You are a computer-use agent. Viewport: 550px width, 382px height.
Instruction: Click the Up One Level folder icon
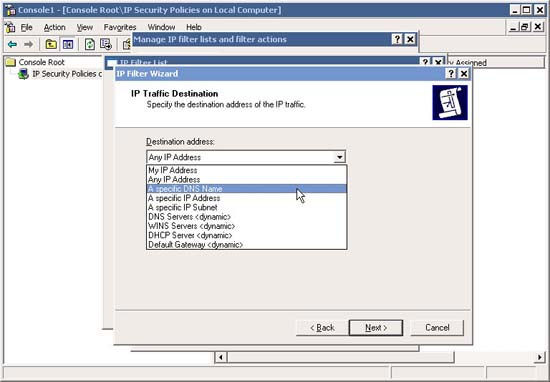pos(51,44)
